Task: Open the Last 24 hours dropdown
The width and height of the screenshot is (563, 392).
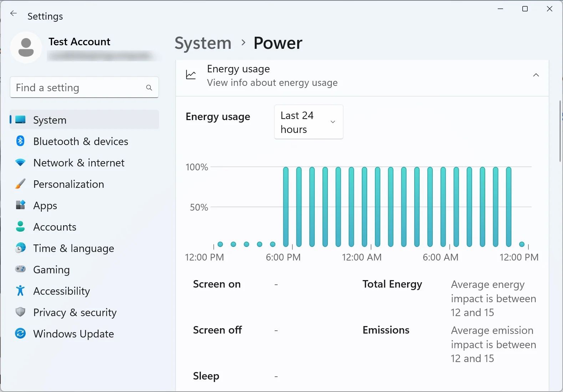Action: pos(308,122)
